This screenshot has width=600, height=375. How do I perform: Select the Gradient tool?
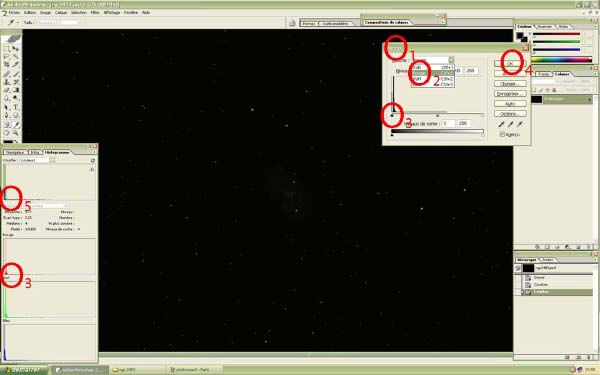coord(16,90)
